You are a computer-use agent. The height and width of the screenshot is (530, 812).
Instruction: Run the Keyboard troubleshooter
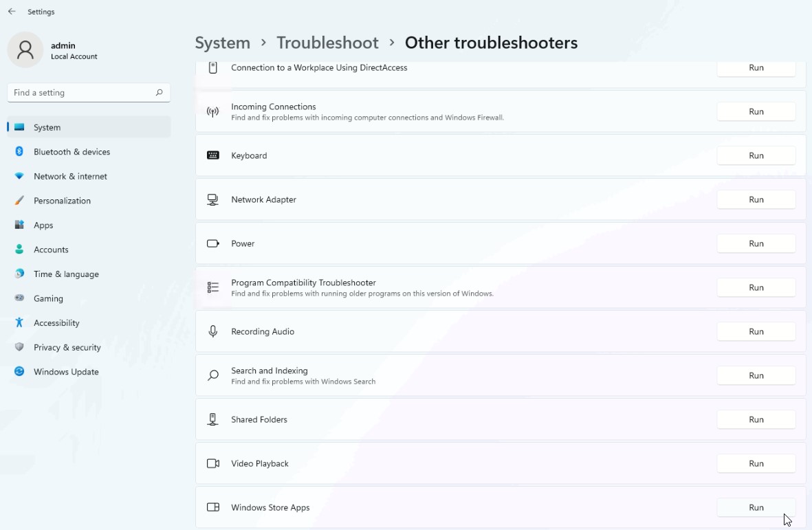coord(756,156)
